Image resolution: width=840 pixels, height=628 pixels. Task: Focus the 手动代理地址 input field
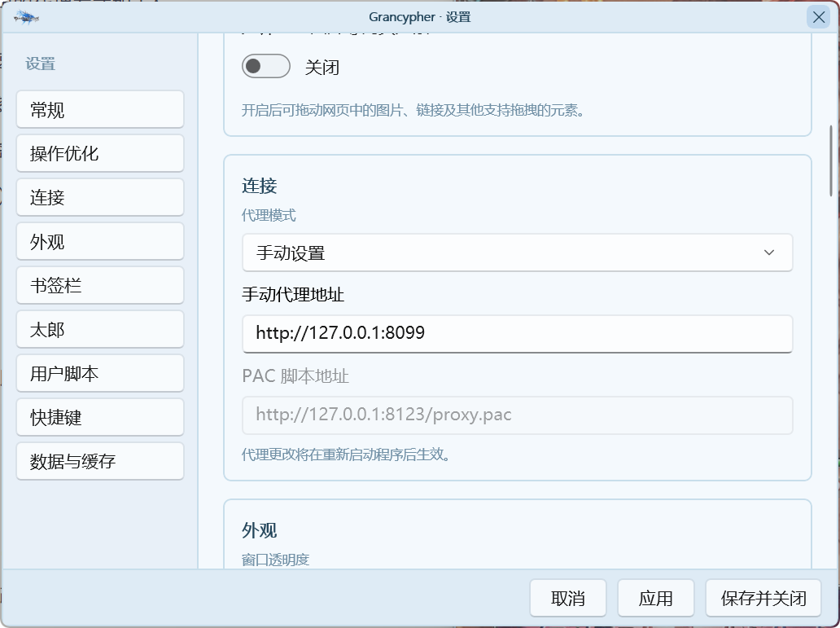pos(517,334)
